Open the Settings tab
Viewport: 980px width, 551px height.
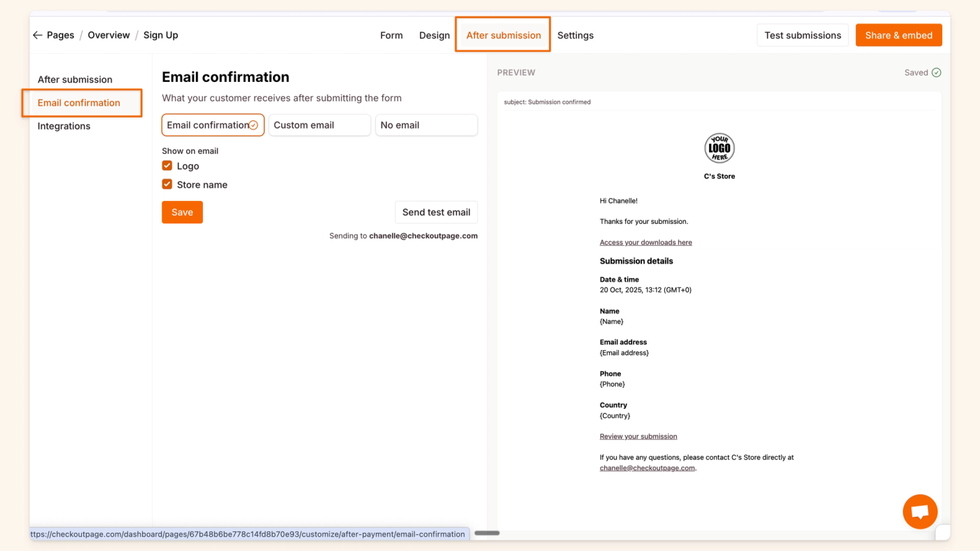tap(575, 35)
